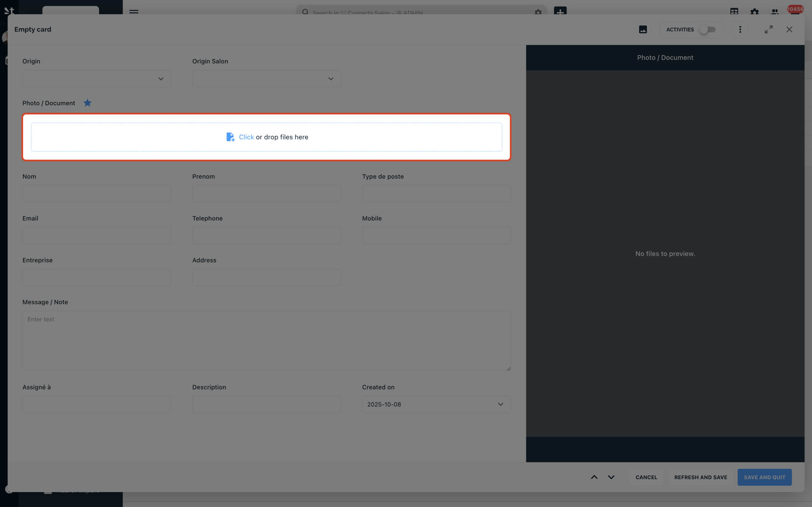Toggle the Activities switch

coord(708,29)
